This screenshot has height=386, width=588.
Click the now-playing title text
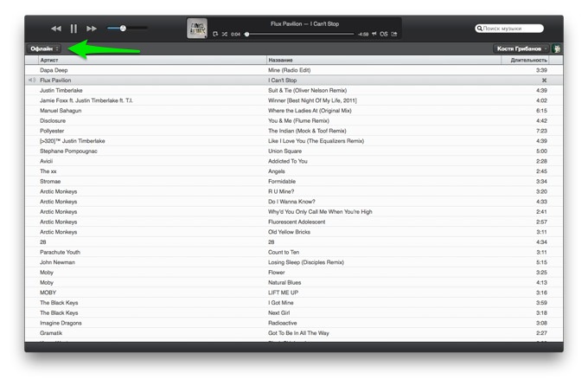pyautogui.click(x=305, y=24)
